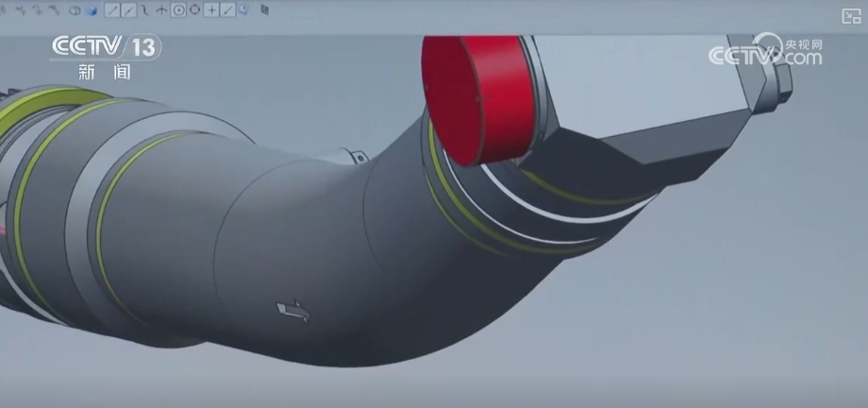Click the Control Point curve snap icon
The width and height of the screenshot is (868, 408).
click(146, 10)
